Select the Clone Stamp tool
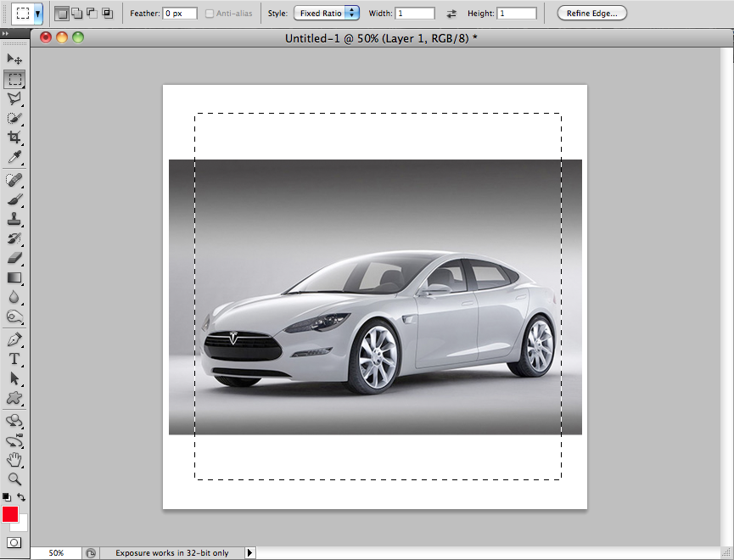Viewport: 734px width, 560px height. [x=14, y=219]
